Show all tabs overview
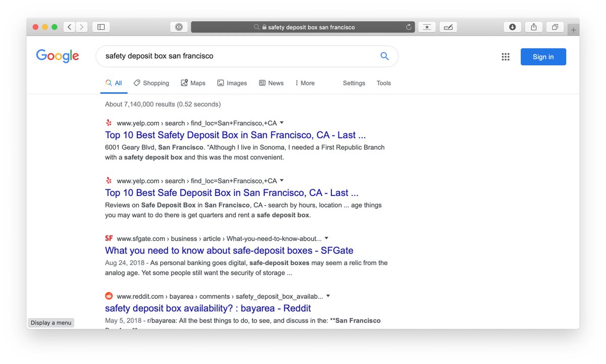Viewport: 606px width, 364px height. pos(555,27)
